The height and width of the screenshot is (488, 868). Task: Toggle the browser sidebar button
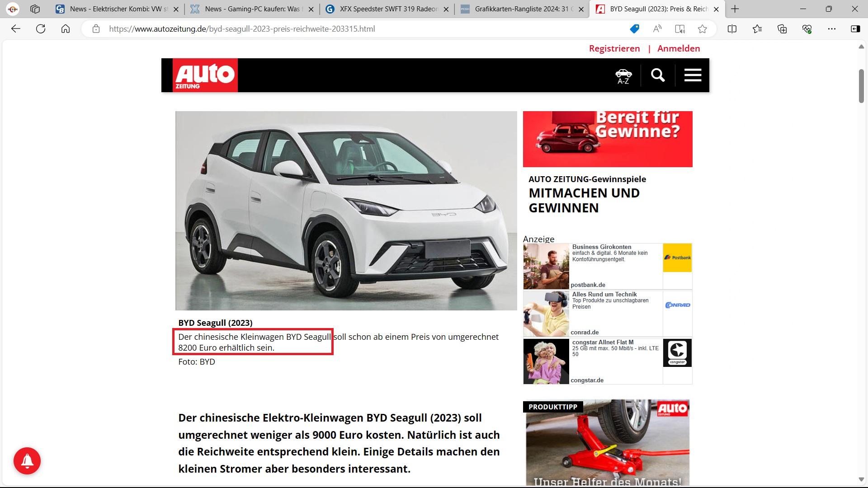point(855,29)
